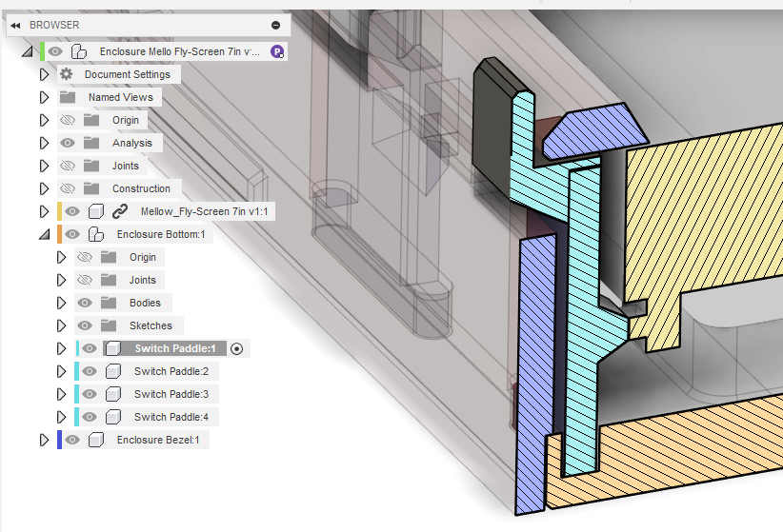
Task: Click Switch Paddle:3 component cube icon
Action: pos(113,394)
